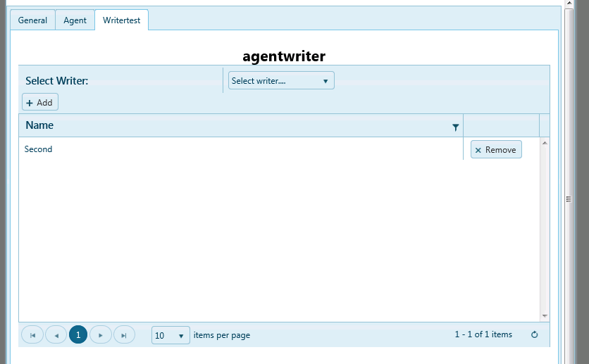Click the outer vertical scrollbar grip

point(569,200)
